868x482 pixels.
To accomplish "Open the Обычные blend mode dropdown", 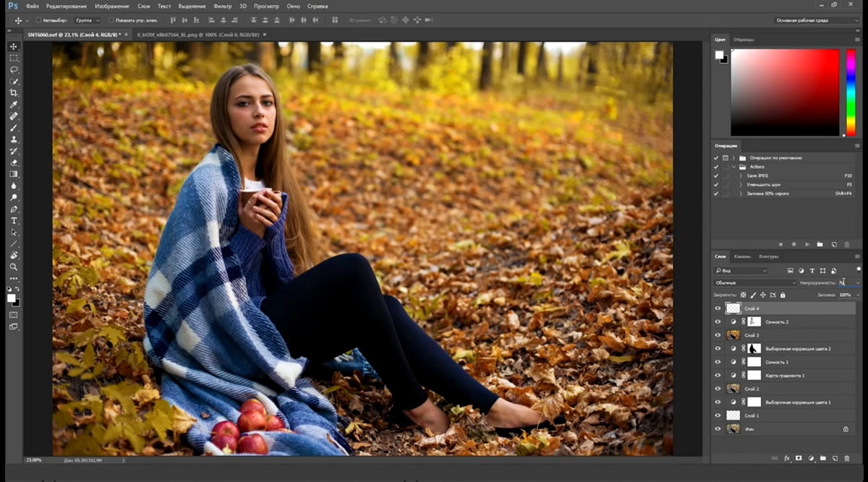I will 754,283.
